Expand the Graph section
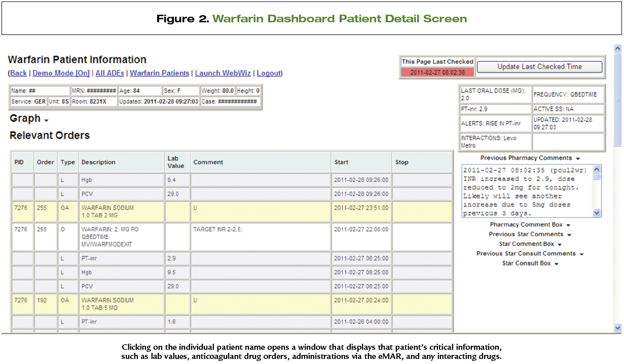The width and height of the screenshot is (624, 364). (29, 119)
